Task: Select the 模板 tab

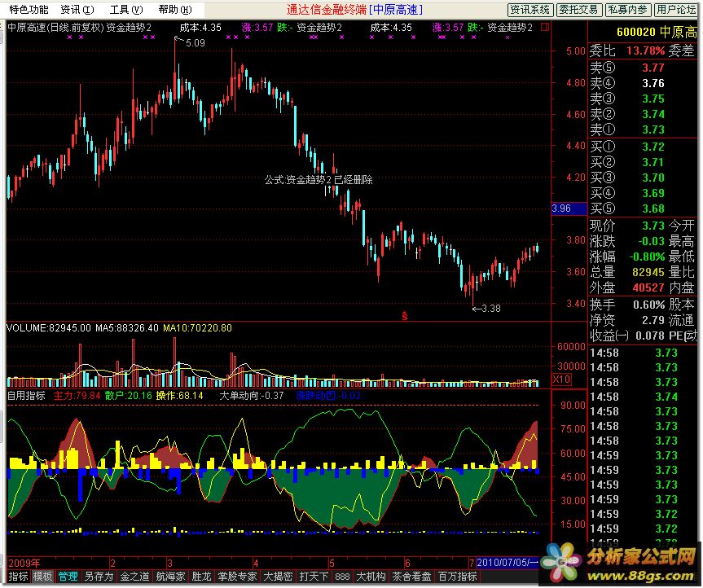Action: [x=42, y=577]
